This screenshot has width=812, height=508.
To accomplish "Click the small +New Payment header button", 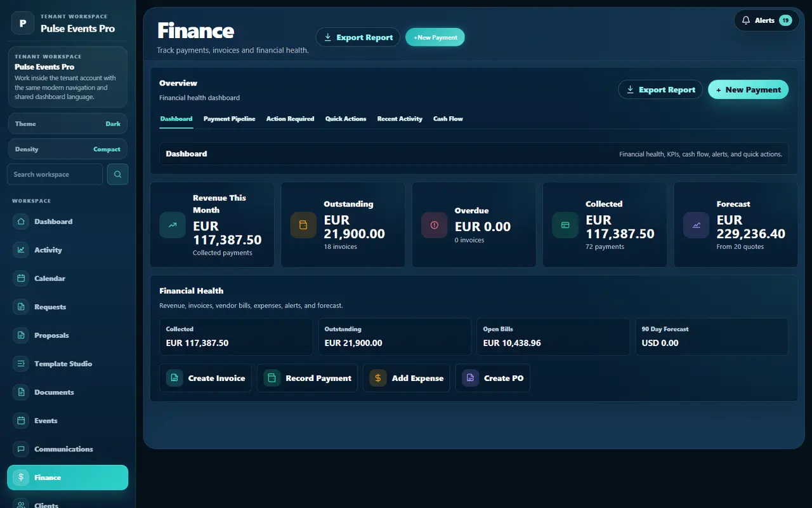I will 435,37.
